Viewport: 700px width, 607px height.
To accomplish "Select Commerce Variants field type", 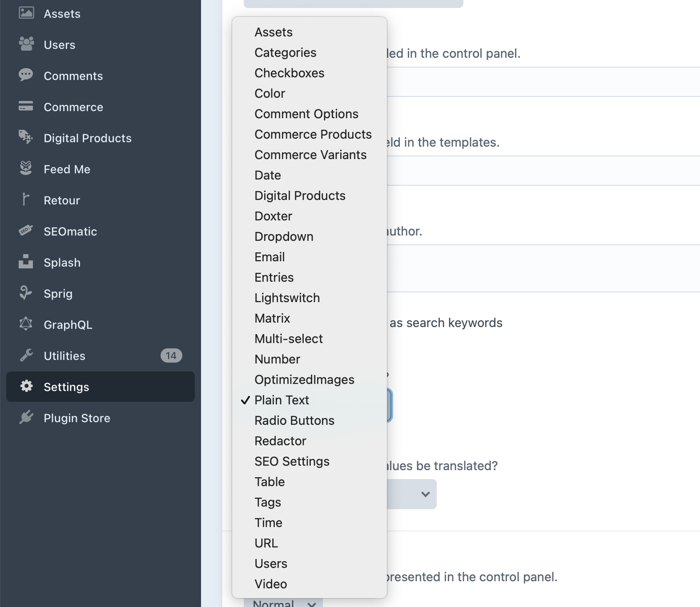I will point(310,155).
